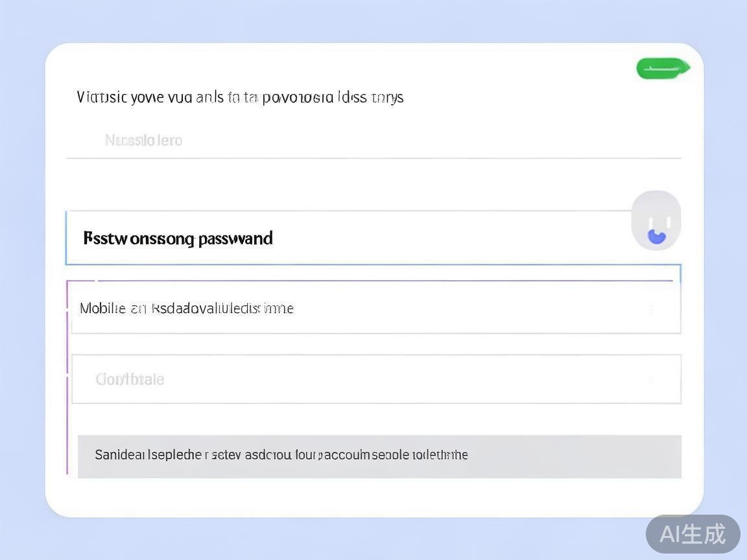Click the AI生成 watermark badge
This screenshot has width=747, height=560.
[x=693, y=534]
